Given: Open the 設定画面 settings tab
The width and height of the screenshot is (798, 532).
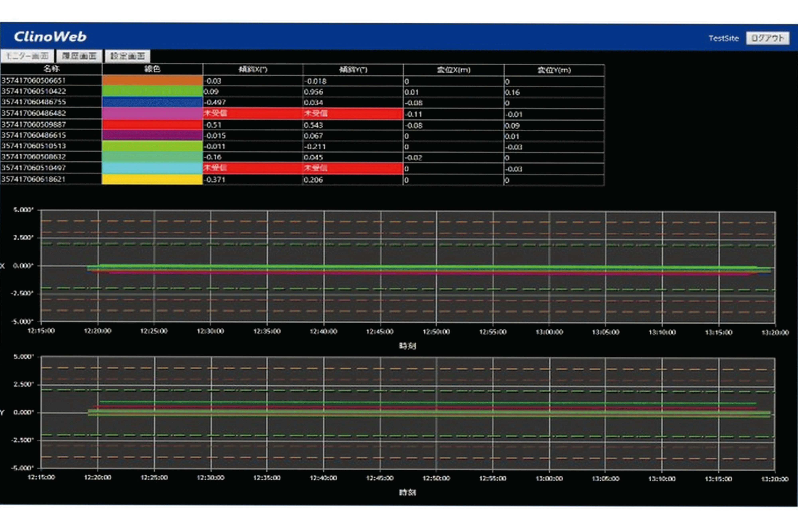Looking at the screenshot, I should (128, 56).
